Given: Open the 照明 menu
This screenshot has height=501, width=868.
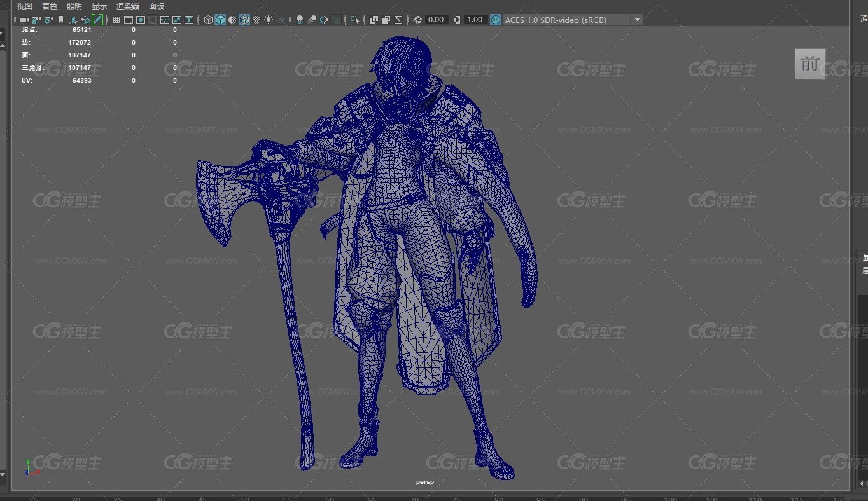Looking at the screenshot, I should pos(74,6).
